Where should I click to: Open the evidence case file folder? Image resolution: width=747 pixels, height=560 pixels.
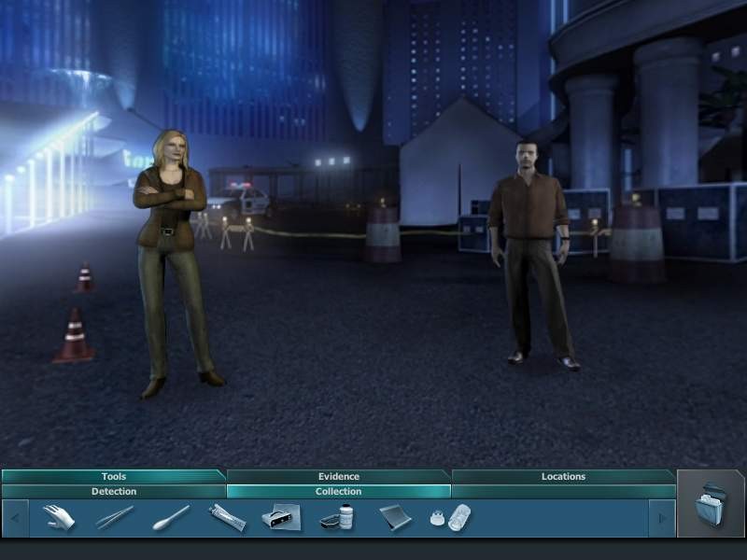click(x=711, y=505)
